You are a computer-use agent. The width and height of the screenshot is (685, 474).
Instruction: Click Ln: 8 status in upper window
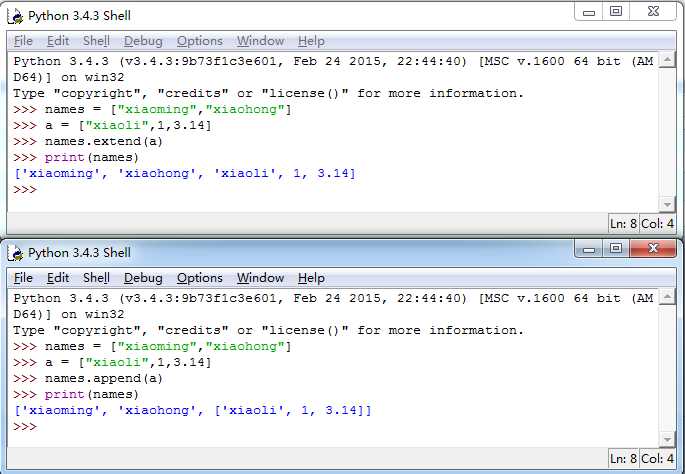[623, 224]
